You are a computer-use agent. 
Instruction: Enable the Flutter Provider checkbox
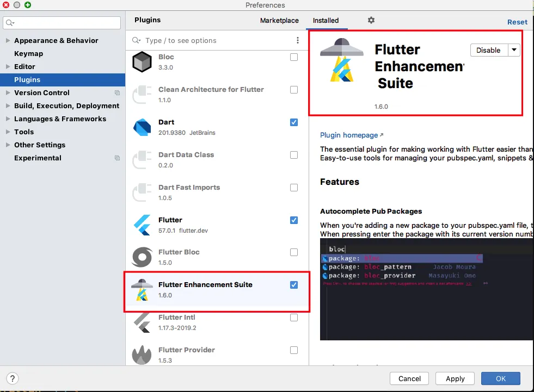(294, 350)
